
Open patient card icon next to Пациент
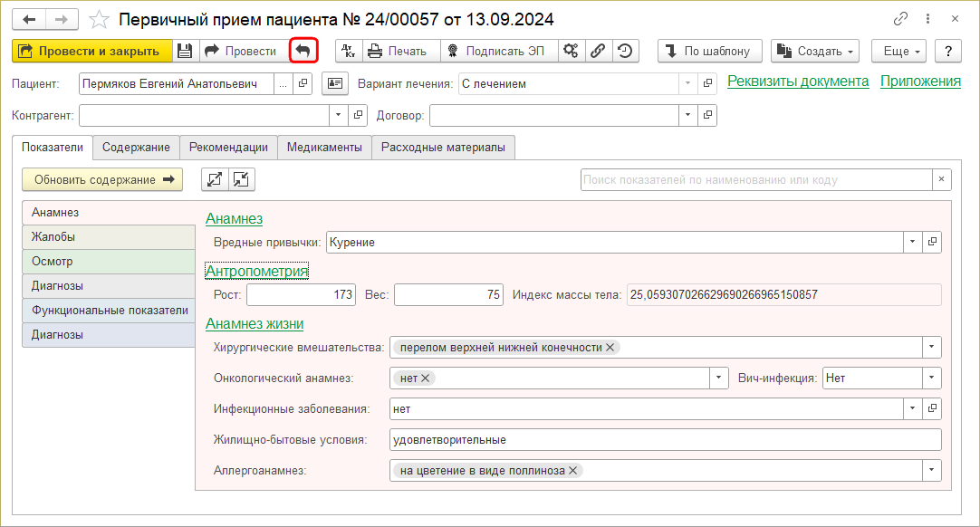335,83
